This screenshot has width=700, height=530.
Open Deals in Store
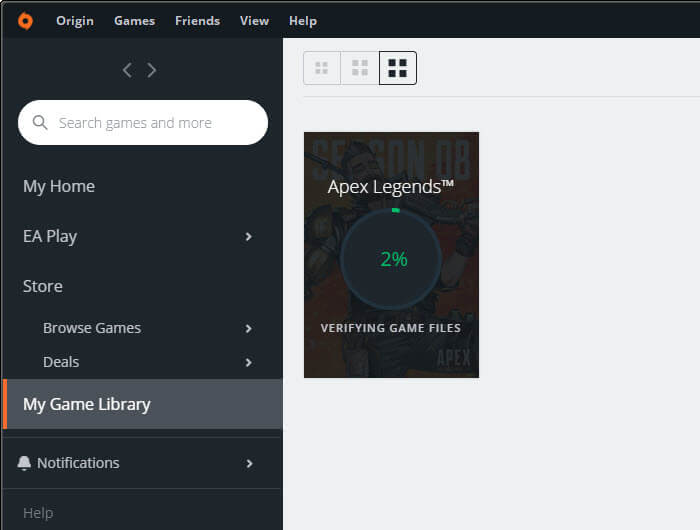tap(61, 362)
